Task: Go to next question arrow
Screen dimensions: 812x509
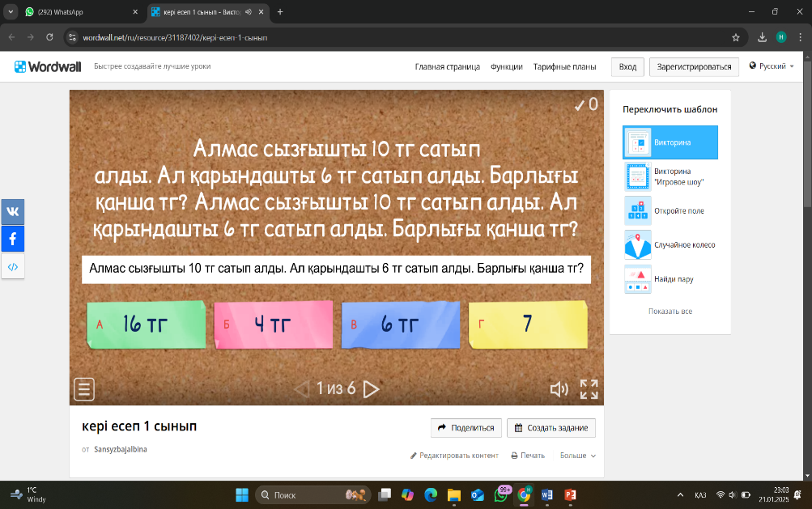Action: [x=371, y=389]
